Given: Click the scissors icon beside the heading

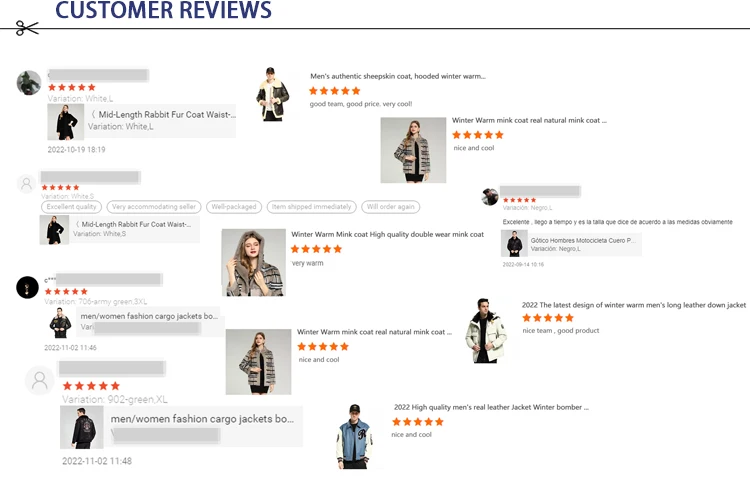Looking at the screenshot, I should point(27,28).
